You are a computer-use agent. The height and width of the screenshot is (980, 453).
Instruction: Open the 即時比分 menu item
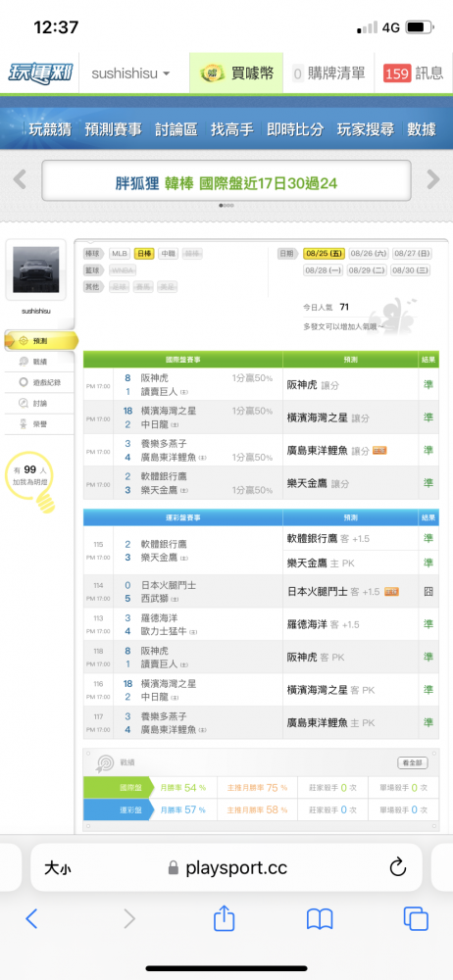click(x=295, y=129)
